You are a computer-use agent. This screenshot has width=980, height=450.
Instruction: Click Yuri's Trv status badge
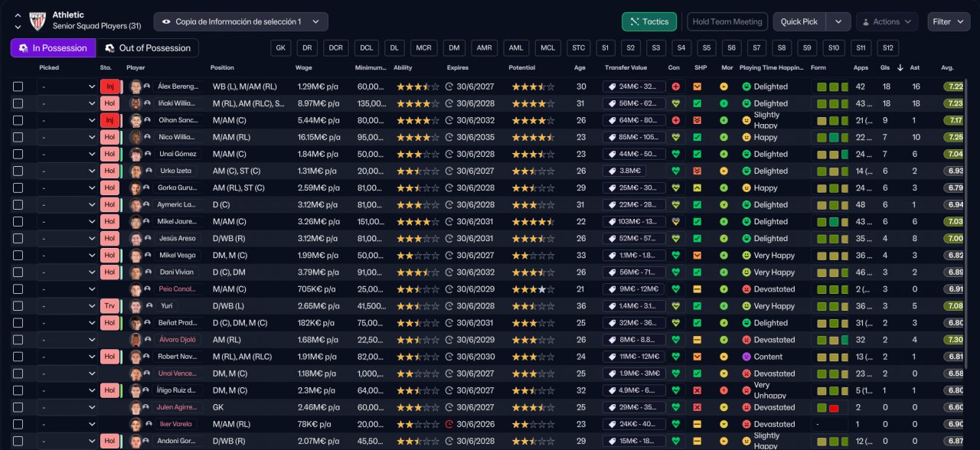pos(109,306)
